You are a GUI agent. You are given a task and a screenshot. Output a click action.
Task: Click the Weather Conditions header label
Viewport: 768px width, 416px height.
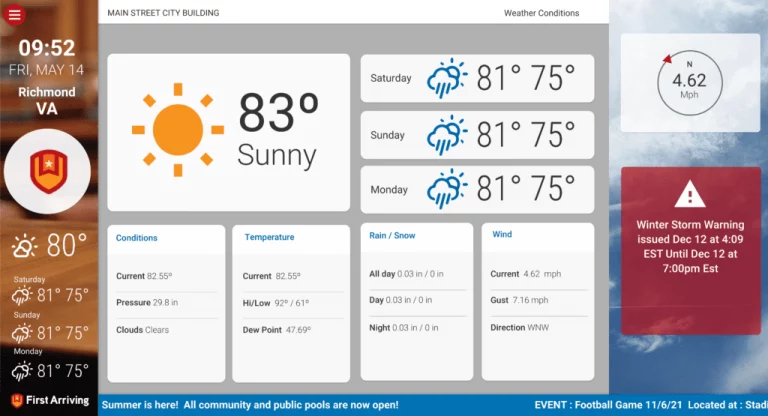pyautogui.click(x=541, y=13)
